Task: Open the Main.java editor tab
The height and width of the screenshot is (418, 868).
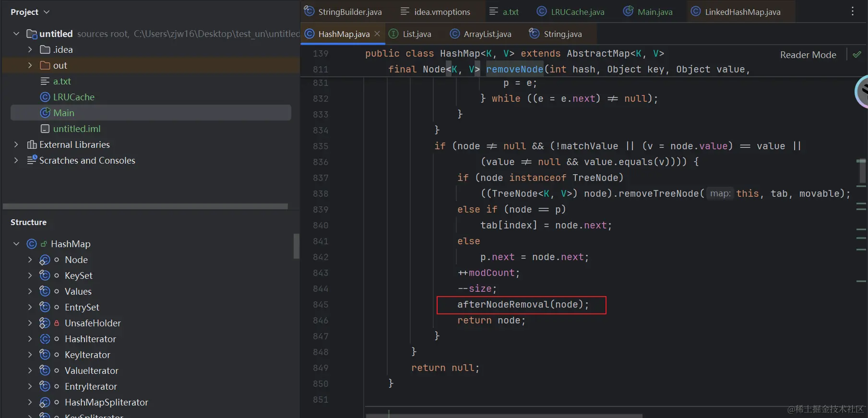Action: tap(648, 12)
